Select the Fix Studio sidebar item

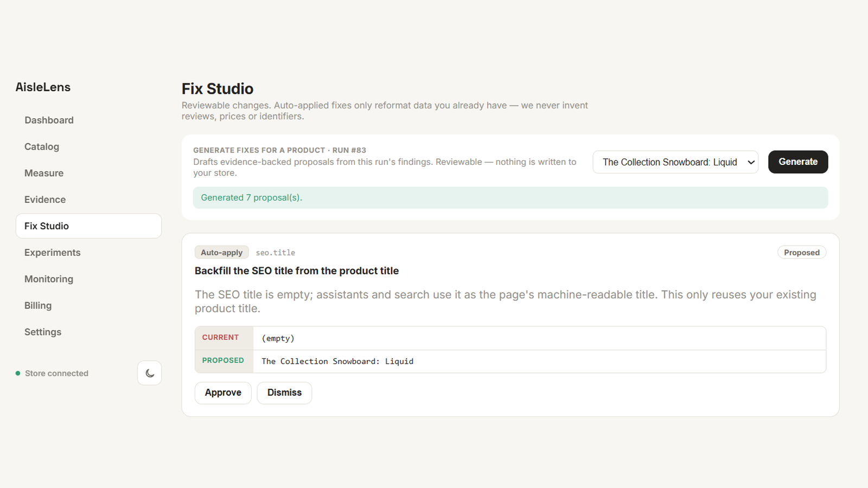88,226
